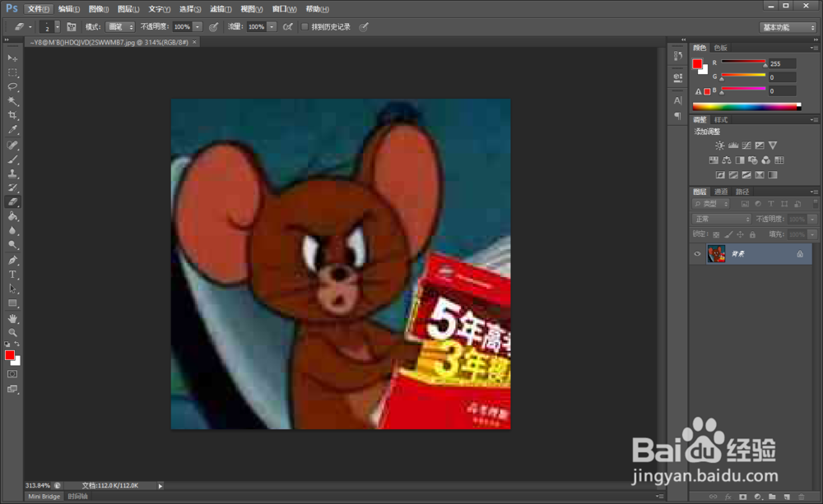
Task: Select the Dodge tool
Action: tap(12, 244)
